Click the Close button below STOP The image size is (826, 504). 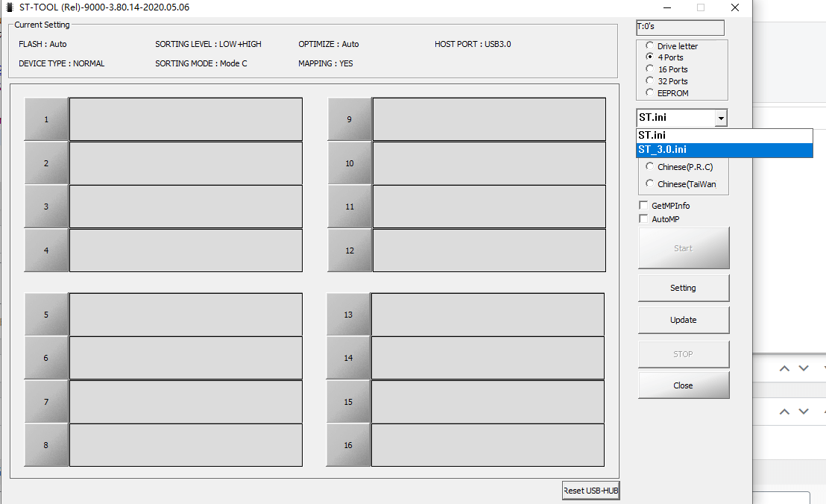[683, 385]
